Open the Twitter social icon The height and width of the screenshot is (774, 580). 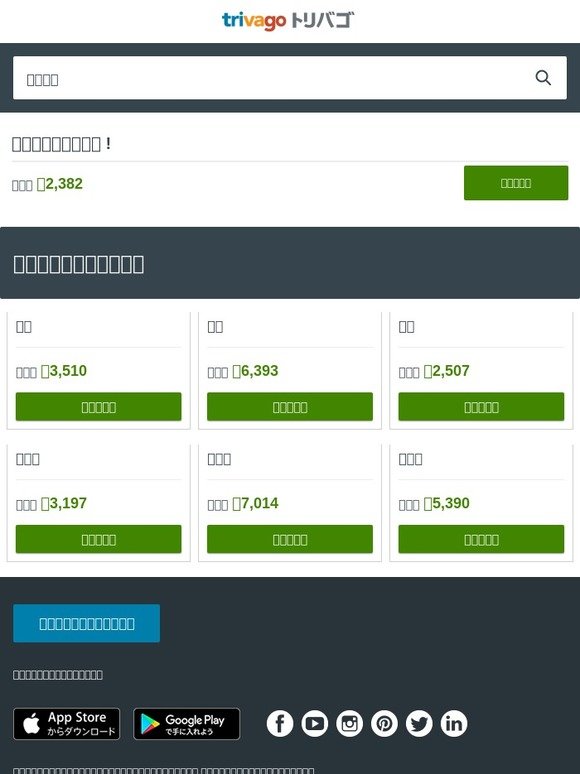(419, 724)
